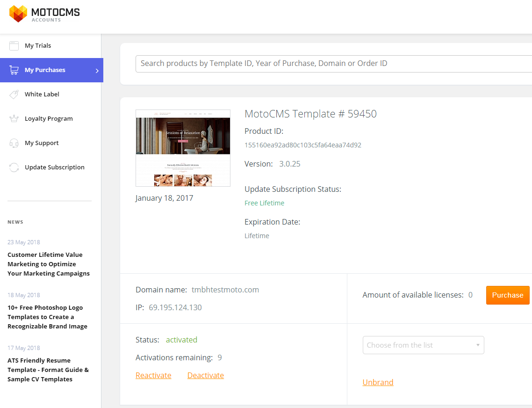Image resolution: width=532 pixels, height=408 pixels.
Task: Click the purchase date January 18, 2017
Action: tap(164, 198)
